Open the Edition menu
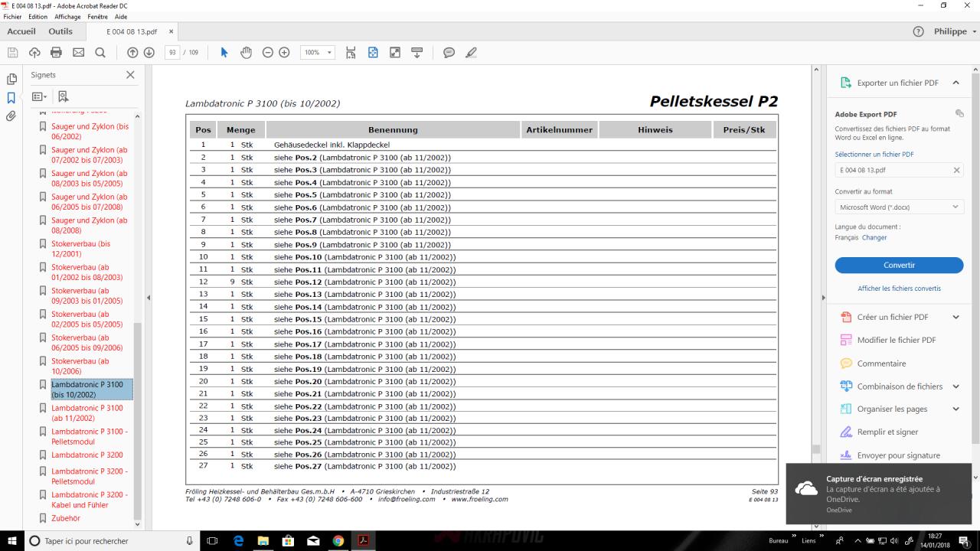This screenshot has height=551, width=980. point(38,17)
